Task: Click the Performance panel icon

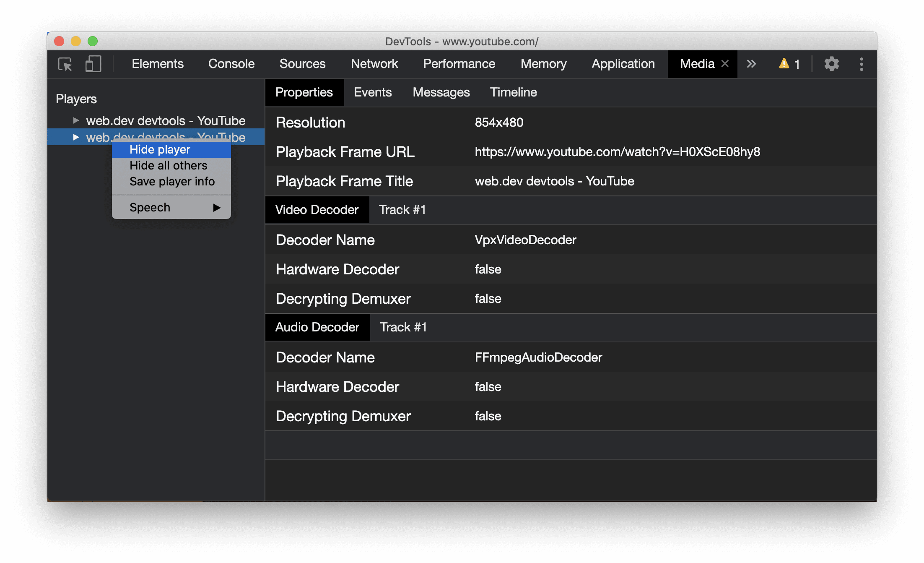Action: coord(459,64)
